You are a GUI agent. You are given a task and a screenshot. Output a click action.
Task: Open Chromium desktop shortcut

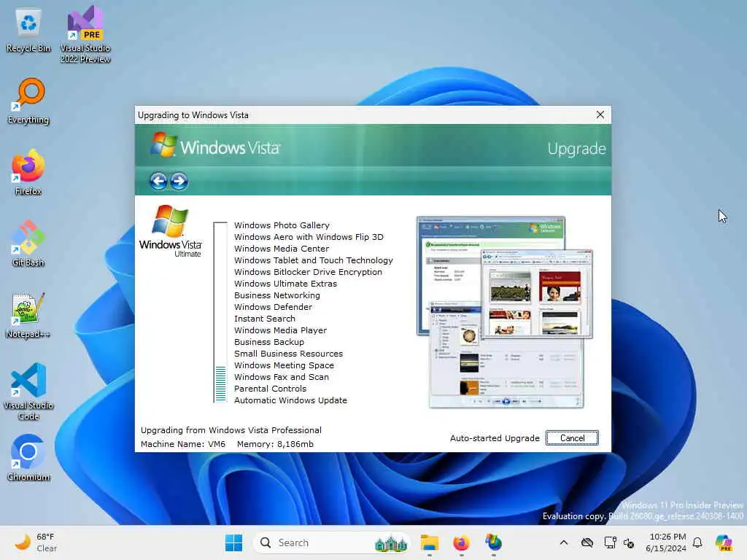pyautogui.click(x=28, y=458)
